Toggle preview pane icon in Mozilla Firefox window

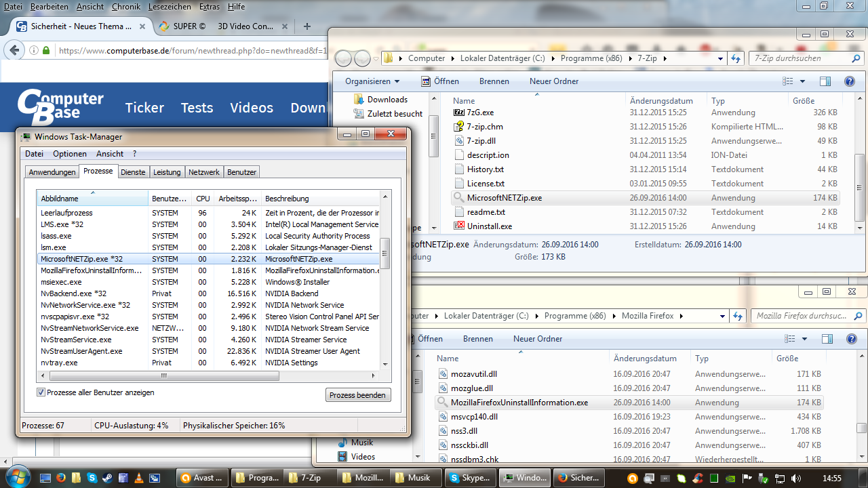coord(826,339)
